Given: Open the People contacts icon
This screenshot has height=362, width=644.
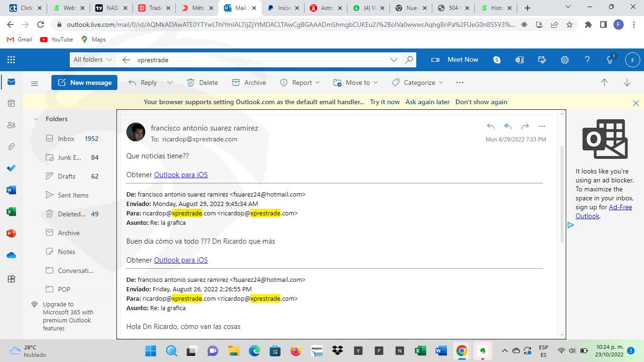Looking at the screenshot, I should [x=11, y=125].
